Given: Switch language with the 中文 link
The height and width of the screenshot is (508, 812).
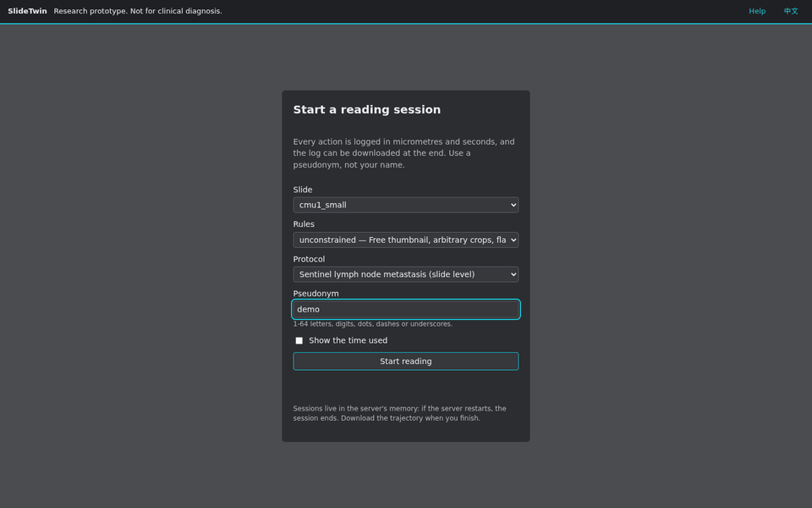Looking at the screenshot, I should click(x=790, y=11).
